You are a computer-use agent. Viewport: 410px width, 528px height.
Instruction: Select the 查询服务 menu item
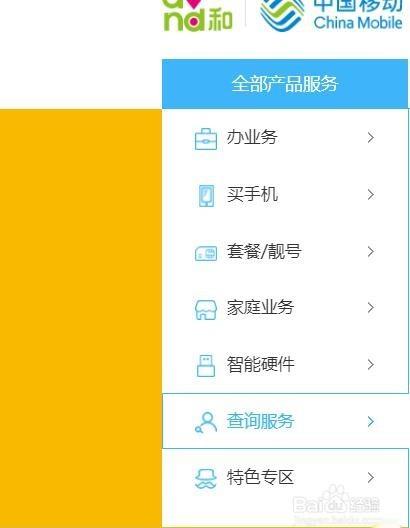click(285, 421)
